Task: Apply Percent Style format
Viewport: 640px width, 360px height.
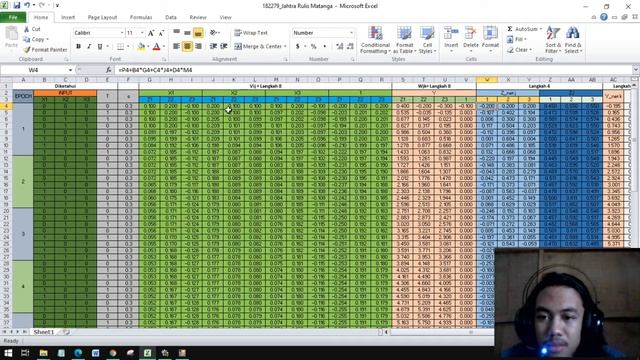Action: pos(313,47)
